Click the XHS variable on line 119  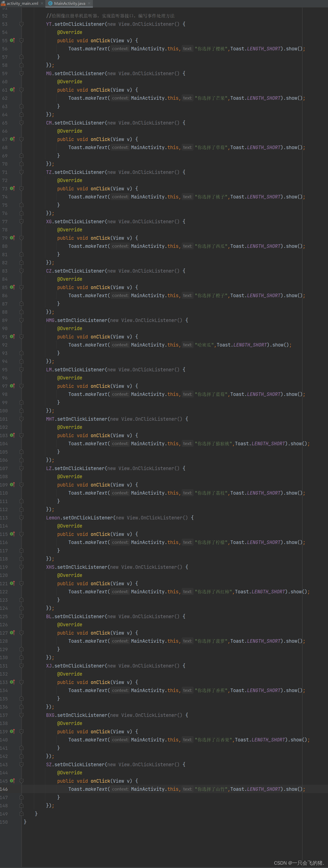[50, 567]
